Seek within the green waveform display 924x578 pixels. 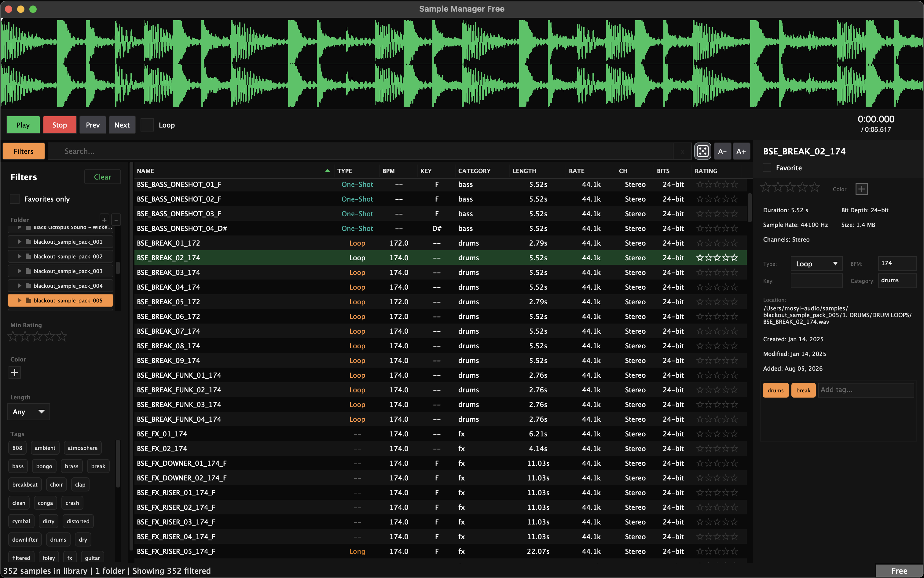pos(462,64)
